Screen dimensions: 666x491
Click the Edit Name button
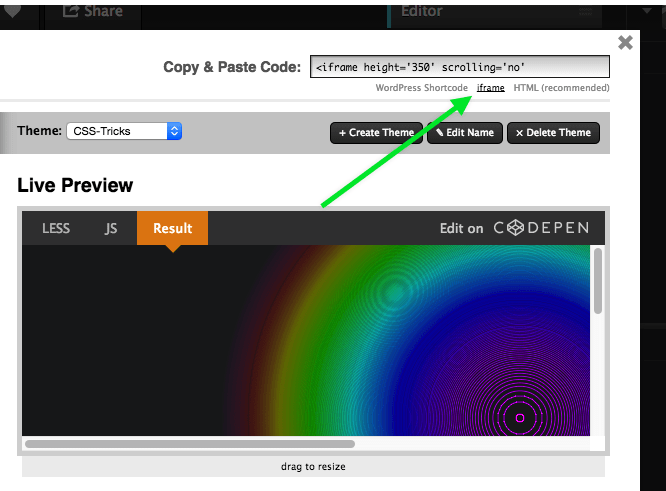point(465,133)
